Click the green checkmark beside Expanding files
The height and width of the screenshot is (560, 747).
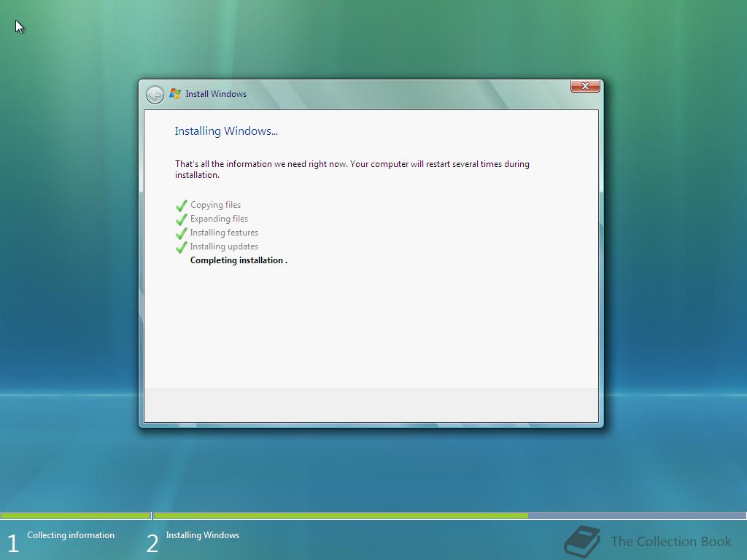181,219
